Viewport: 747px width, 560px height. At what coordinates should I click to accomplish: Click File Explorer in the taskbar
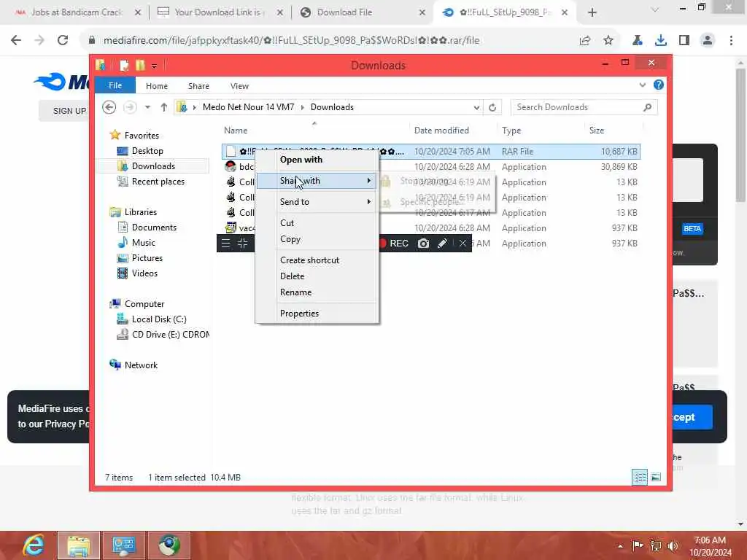click(79, 545)
